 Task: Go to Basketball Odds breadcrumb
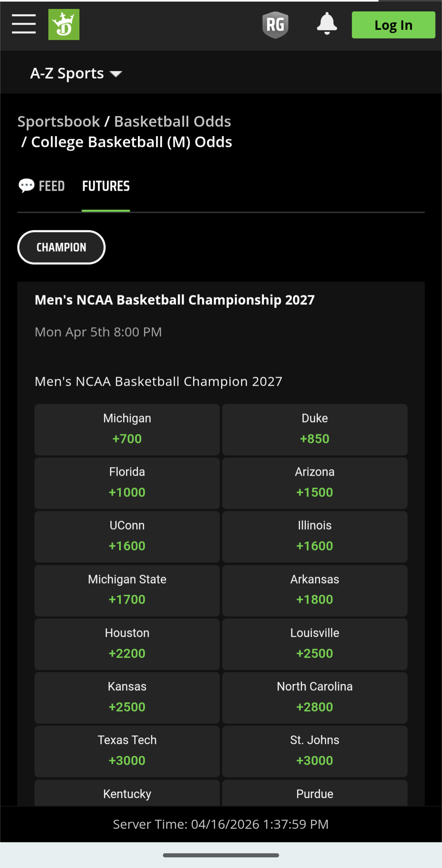click(x=172, y=121)
